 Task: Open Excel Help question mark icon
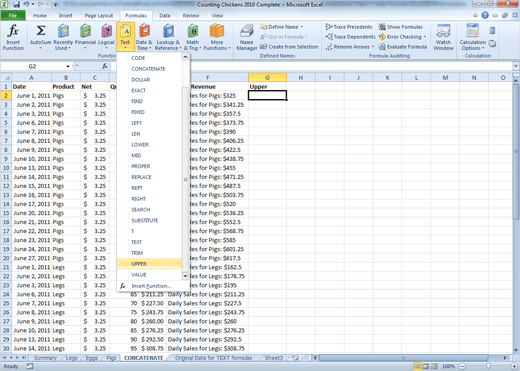(x=485, y=15)
